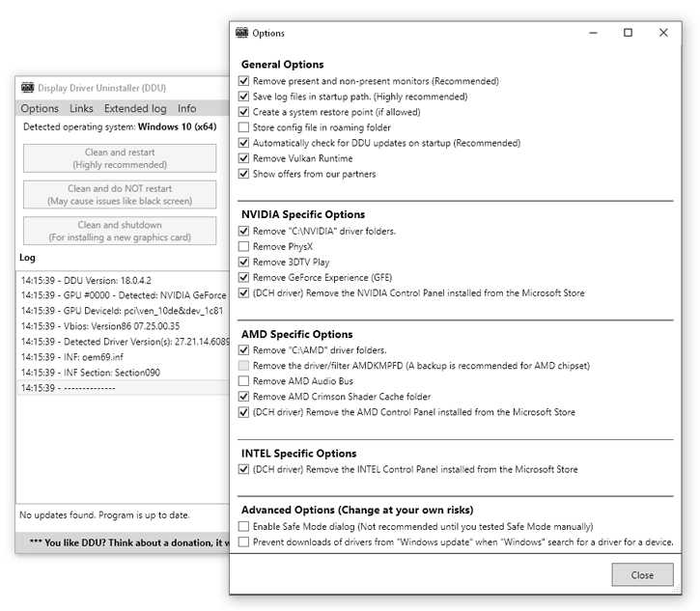This screenshot has width=700, height=611.
Task: Select log line Detected Driver Version(s)
Action: click(124, 342)
